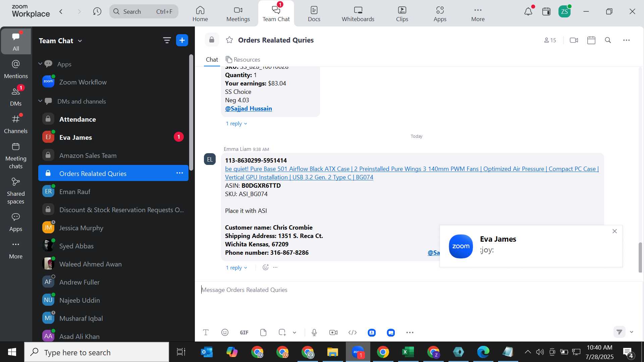
Task: Open Excel from the Windows taskbar
Action: (408, 352)
